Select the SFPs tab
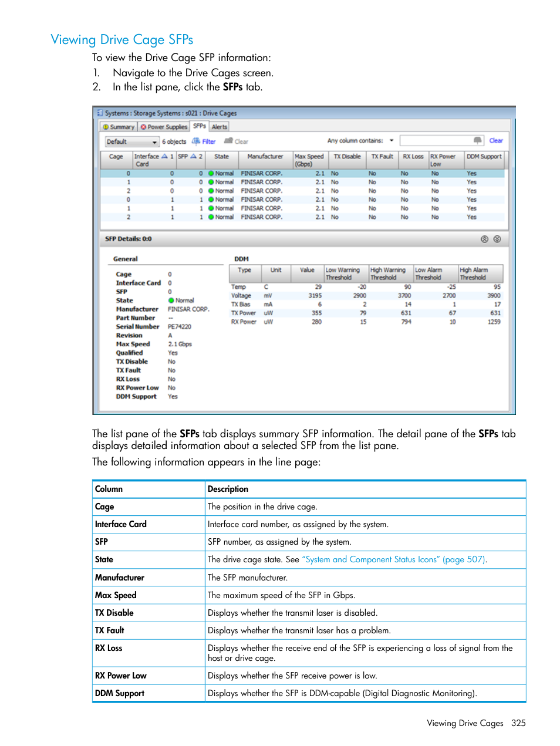560x746 pixels. coord(200,126)
